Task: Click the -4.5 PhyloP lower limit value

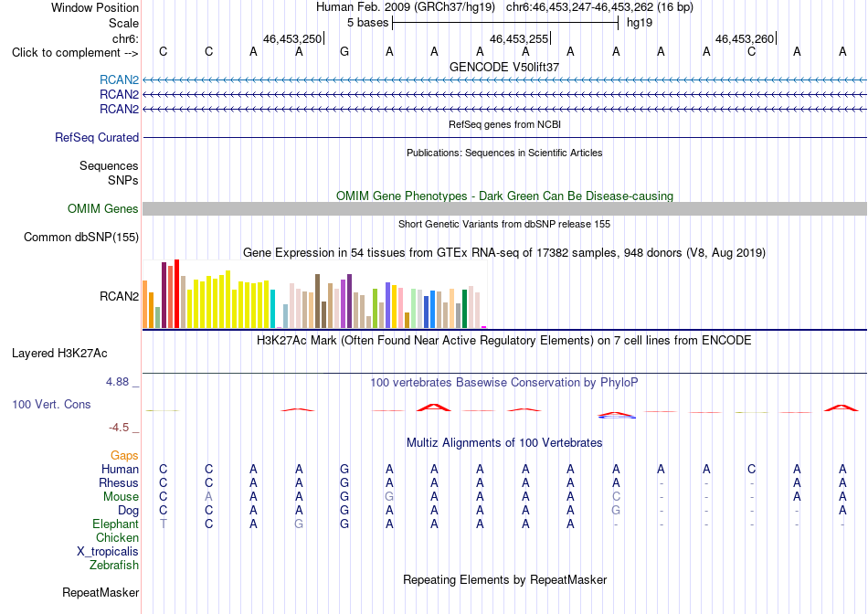Action: [119, 428]
